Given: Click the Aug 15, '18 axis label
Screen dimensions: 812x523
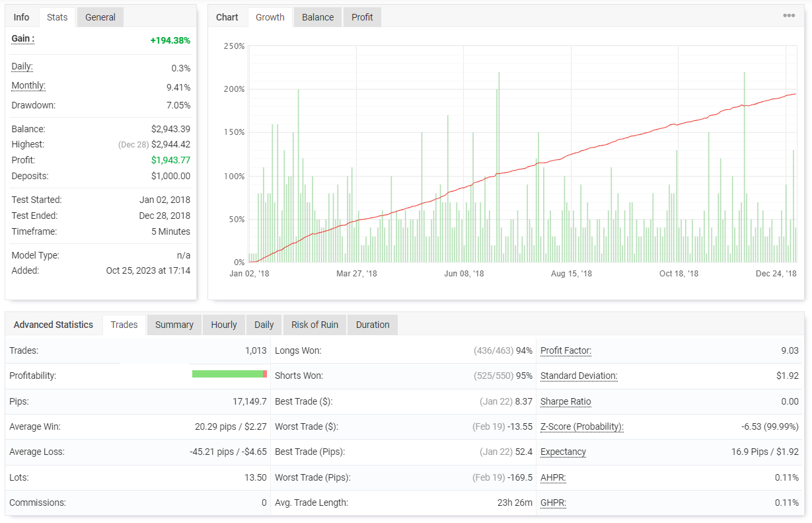Looking at the screenshot, I should click(572, 273).
